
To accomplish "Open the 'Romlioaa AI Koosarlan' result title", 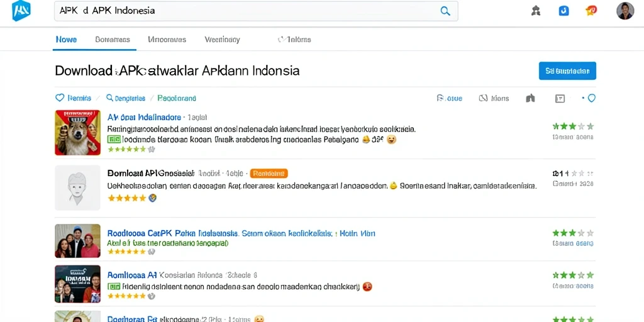I will (182, 275).
